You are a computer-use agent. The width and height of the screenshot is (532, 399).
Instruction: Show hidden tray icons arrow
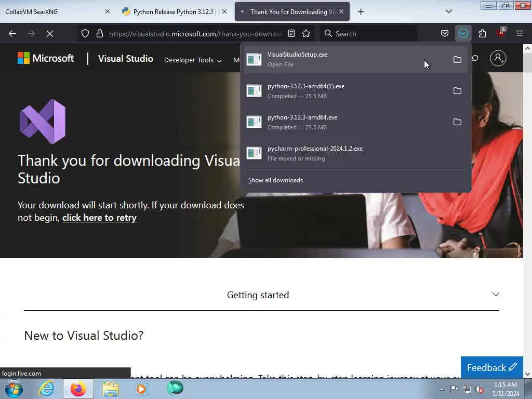[442, 389]
